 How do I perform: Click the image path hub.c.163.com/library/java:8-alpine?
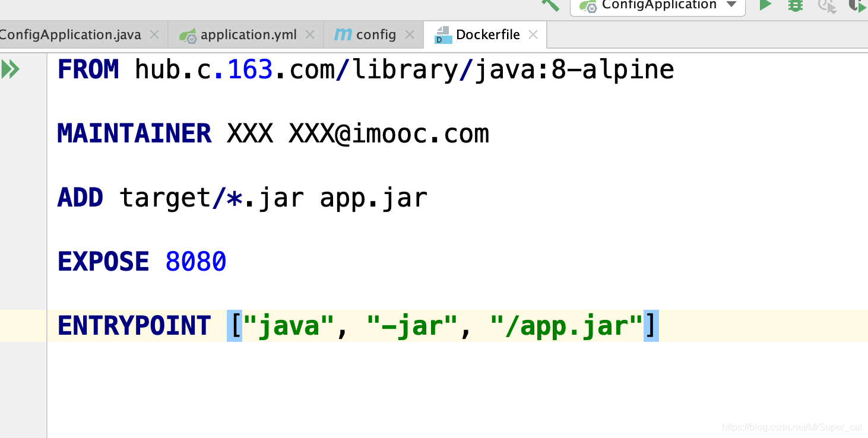pos(404,69)
